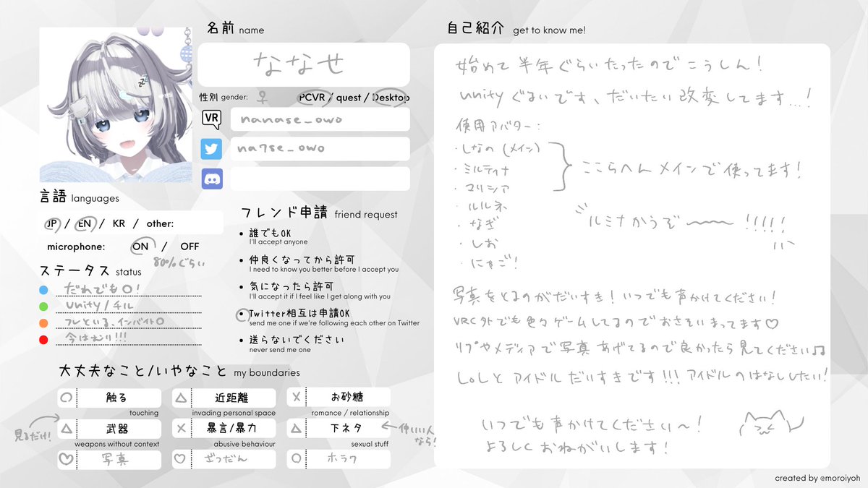Click the triangle mark beside 近距離
This screenshot has height=488, width=868.
[181, 398]
